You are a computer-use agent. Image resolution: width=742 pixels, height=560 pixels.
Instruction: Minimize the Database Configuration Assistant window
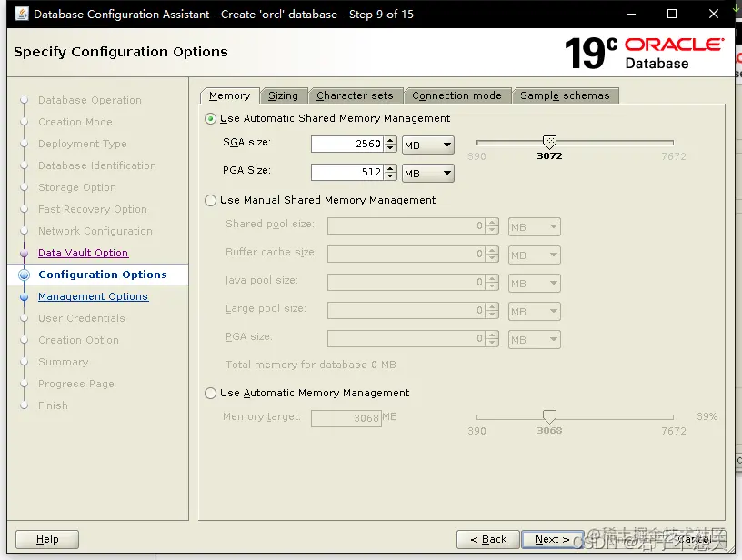point(631,14)
